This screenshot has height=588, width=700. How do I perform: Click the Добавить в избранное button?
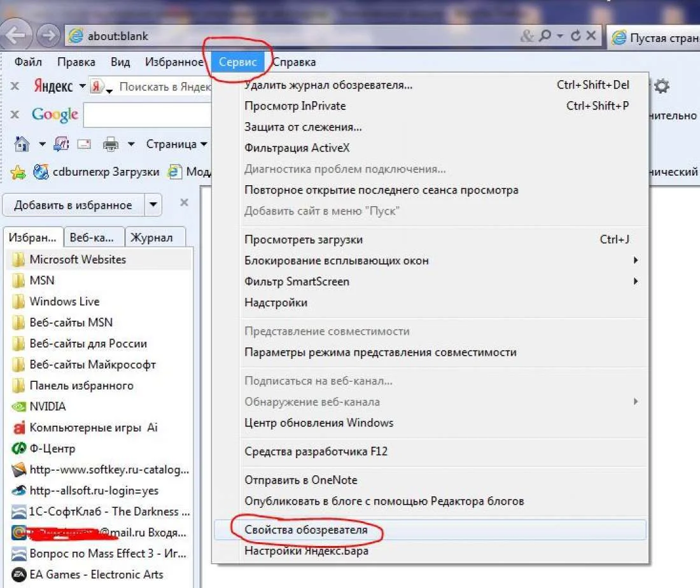click(73, 205)
